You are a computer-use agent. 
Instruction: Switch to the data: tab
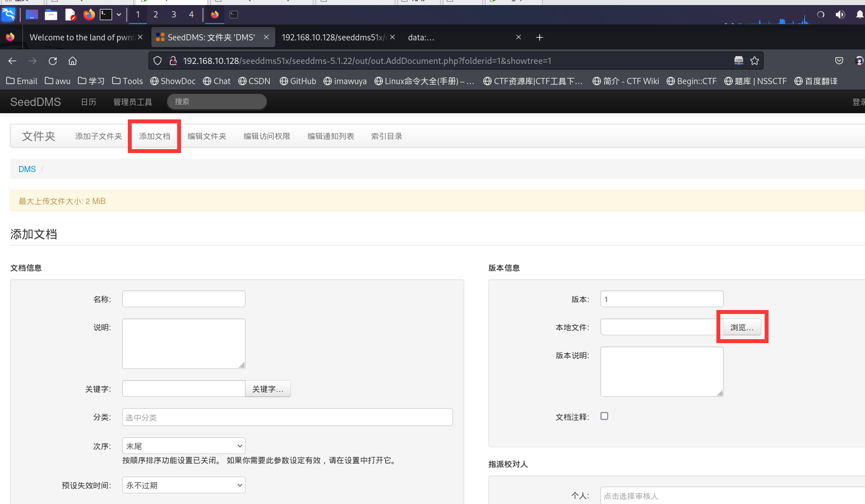pos(421,38)
